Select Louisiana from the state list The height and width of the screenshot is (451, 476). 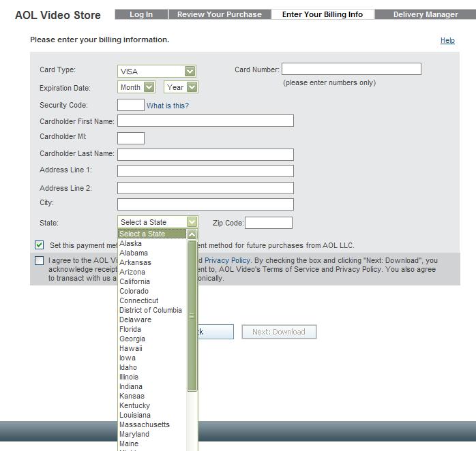coord(152,415)
